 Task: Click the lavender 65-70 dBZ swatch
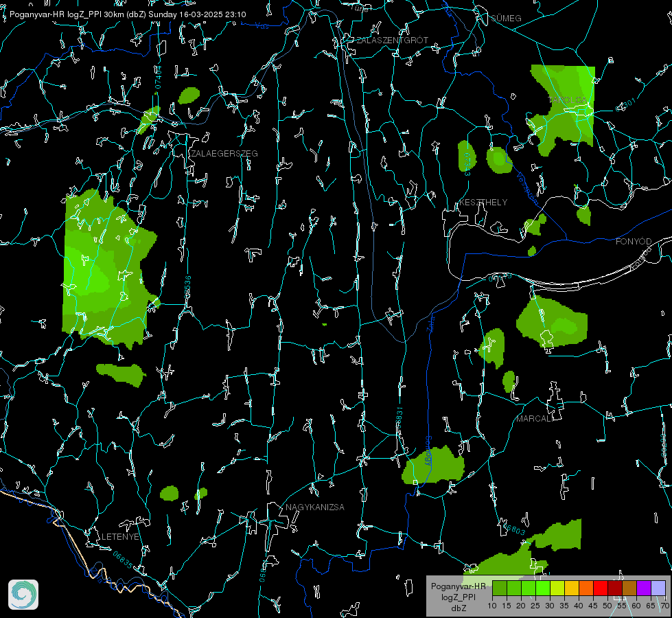[658, 588]
